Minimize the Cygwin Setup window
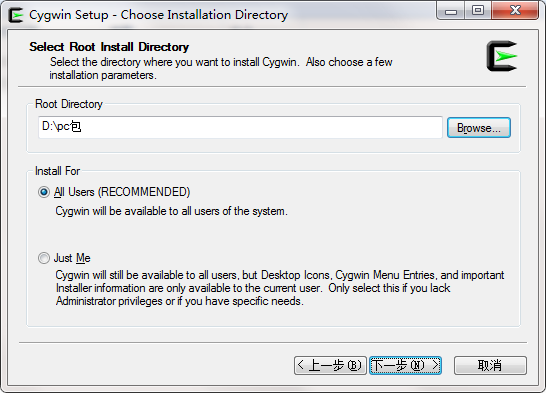546x393 pixels. click(451, 11)
